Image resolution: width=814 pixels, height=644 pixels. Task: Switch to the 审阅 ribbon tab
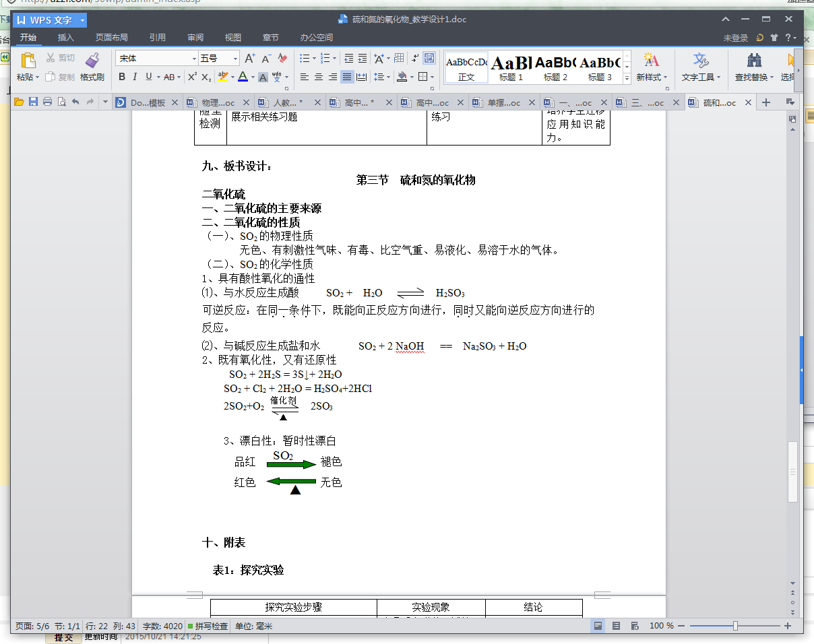[195, 38]
